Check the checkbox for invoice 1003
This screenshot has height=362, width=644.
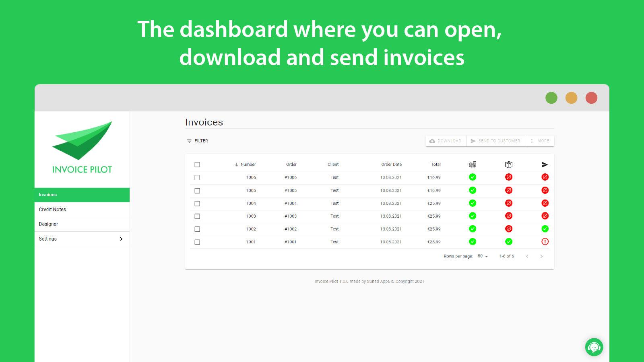197,216
